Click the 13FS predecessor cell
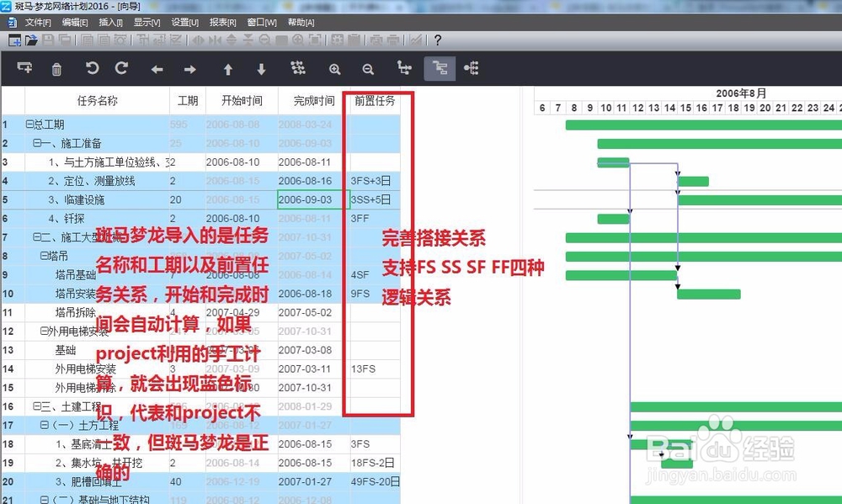The image size is (842, 504). pos(375,369)
